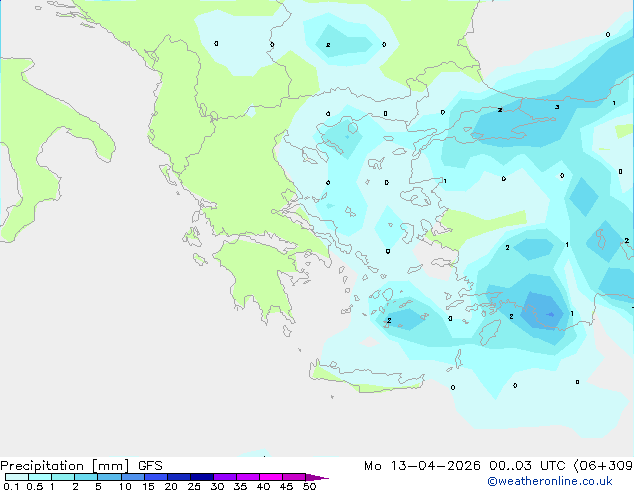Select the 2–5 mm legend color swatch
The height and width of the screenshot is (490, 634).
pyautogui.click(x=86, y=477)
